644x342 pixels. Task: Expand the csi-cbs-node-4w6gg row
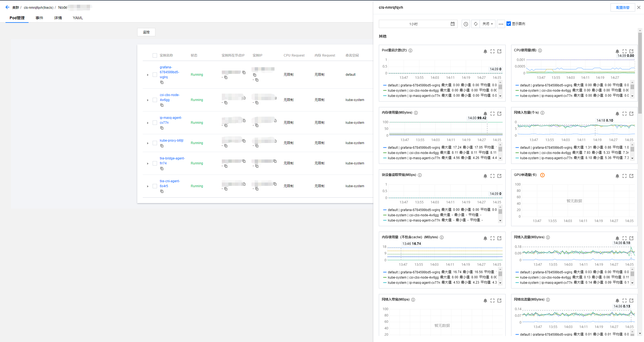(x=148, y=100)
